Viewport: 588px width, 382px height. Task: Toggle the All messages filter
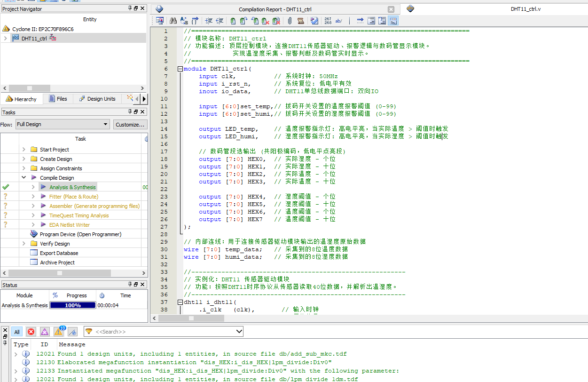17,332
